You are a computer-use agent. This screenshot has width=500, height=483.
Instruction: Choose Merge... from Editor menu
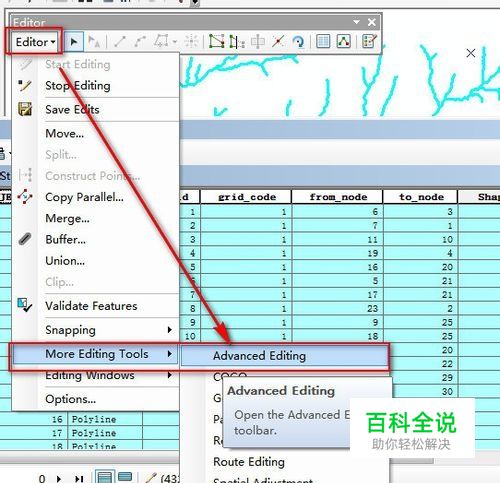(x=95, y=218)
